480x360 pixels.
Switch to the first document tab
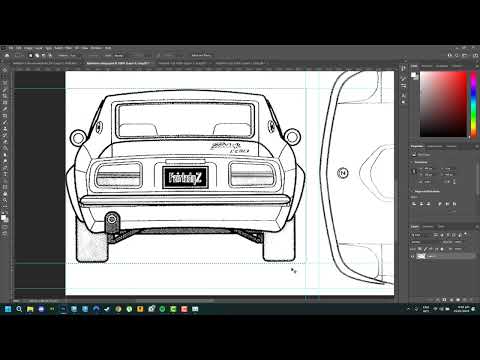(44, 63)
